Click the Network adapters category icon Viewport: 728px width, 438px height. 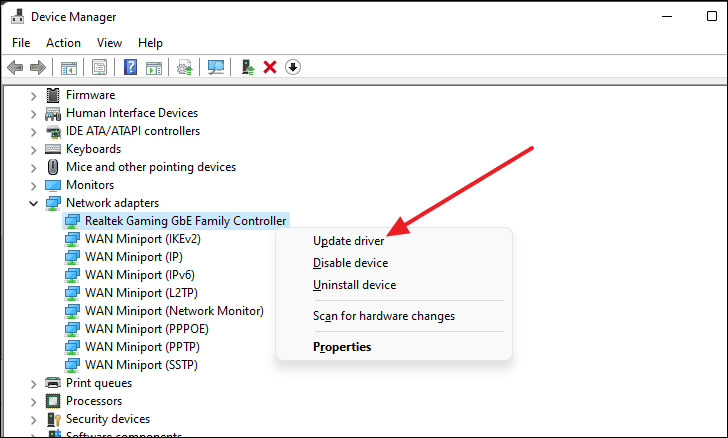[x=53, y=203]
